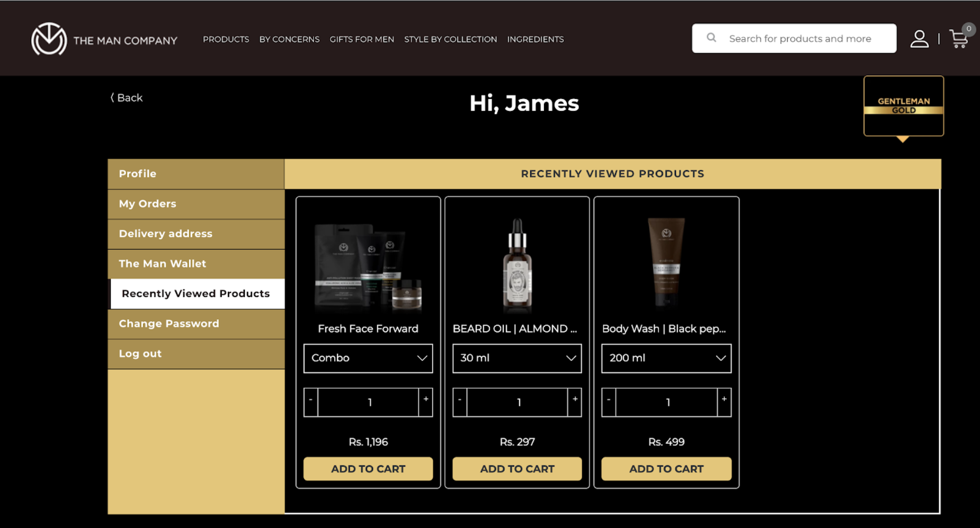This screenshot has height=528, width=980.
Task: Open the Change Password section
Action: click(x=196, y=324)
